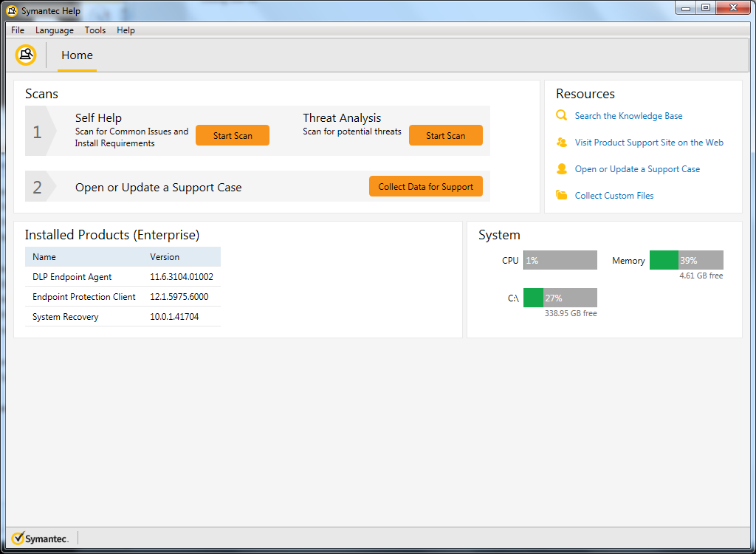The height and width of the screenshot is (554, 756).
Task: Click the CPU usage bar showing 1%
Action: (x=560, y=260)
